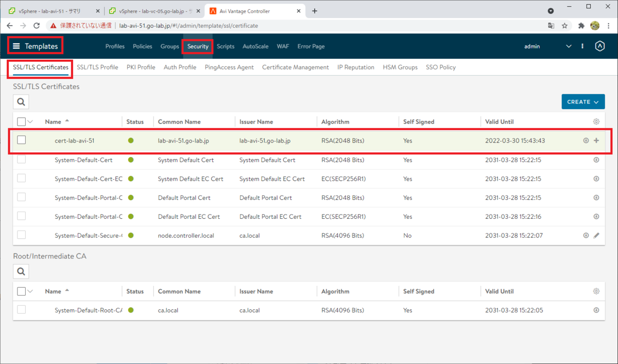The height and width of the screenshot is (364, 618).
Task: Export the Default Portal Cert RSA certificate
Action: [x=596, y=198]
